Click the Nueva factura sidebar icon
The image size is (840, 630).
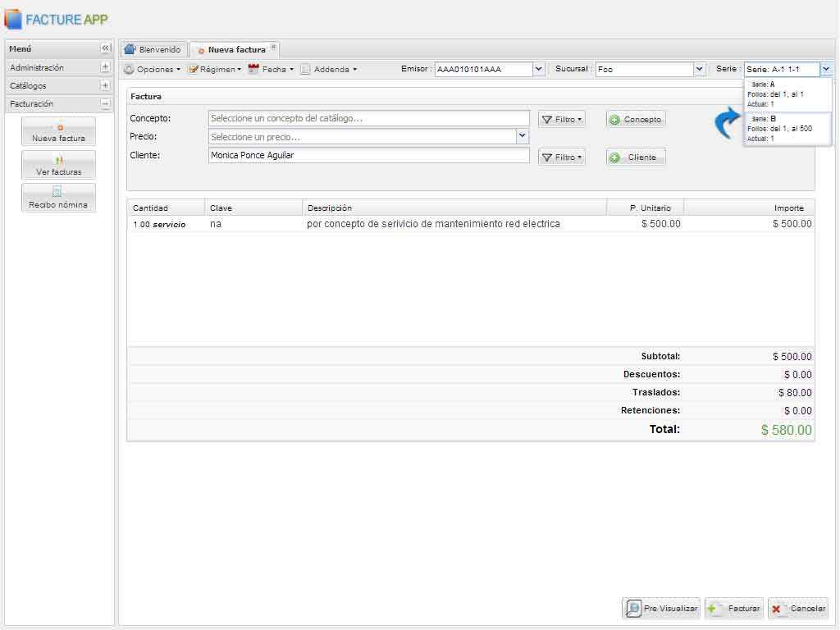point(58,131)
